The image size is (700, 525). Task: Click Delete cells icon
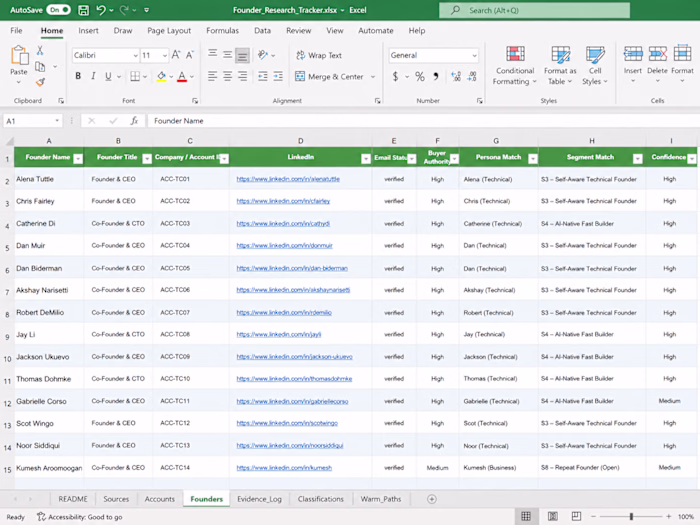657,54
